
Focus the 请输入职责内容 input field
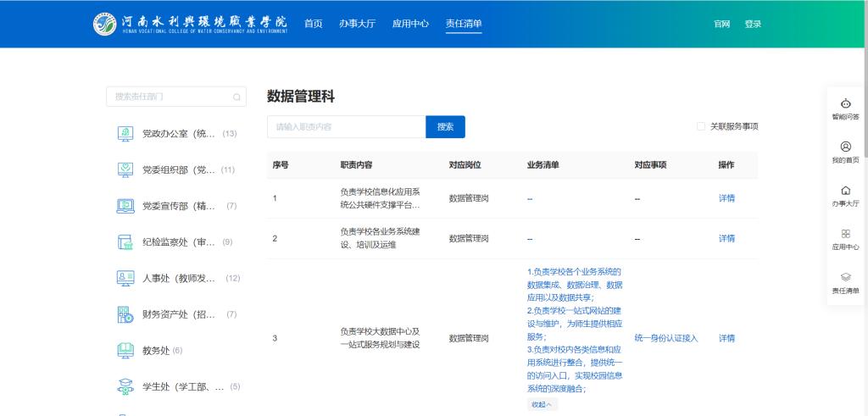346,126
